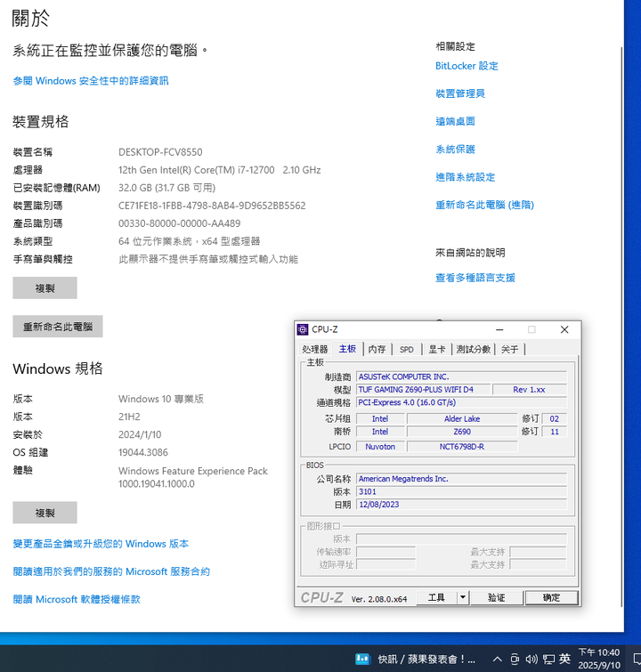Open the 显卡 tab in CPU-Z
641x672 pixels.
437,349
